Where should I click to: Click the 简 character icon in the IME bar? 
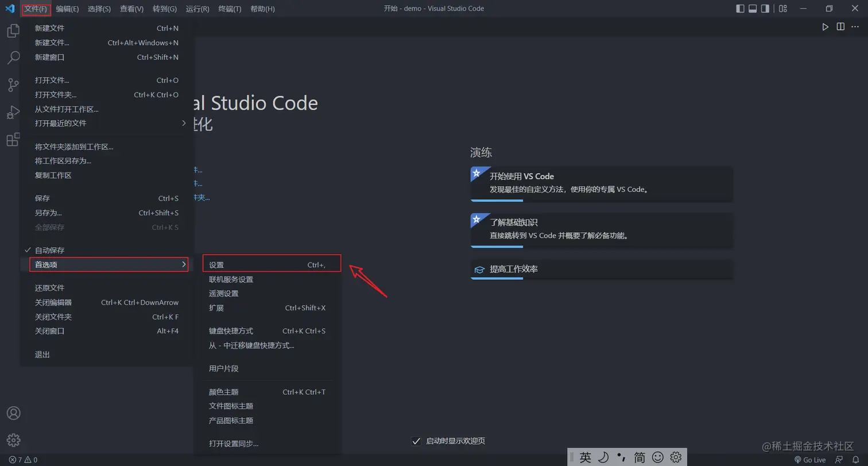(x=640, y=457)
